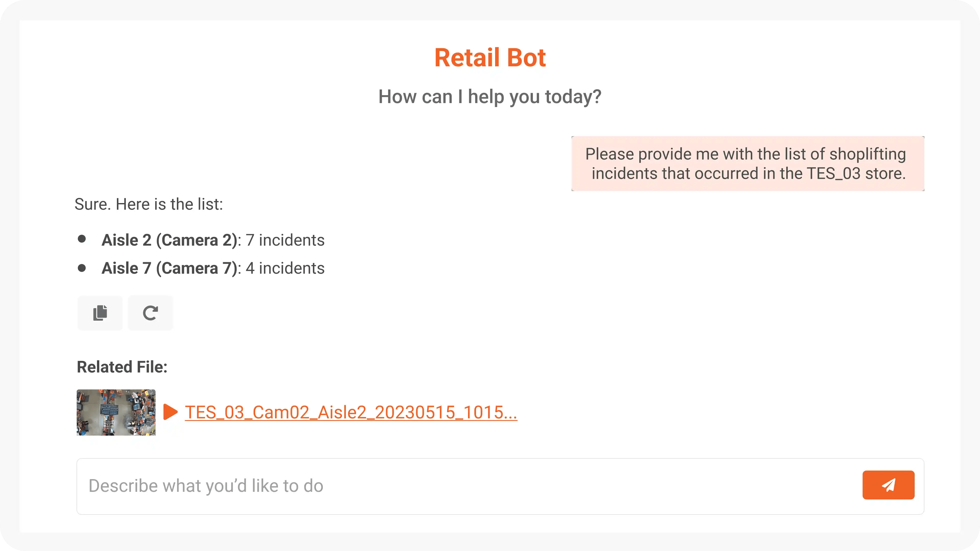
Task: Click 'How can I help you today?' heading
Action: (x=490, y=97)
